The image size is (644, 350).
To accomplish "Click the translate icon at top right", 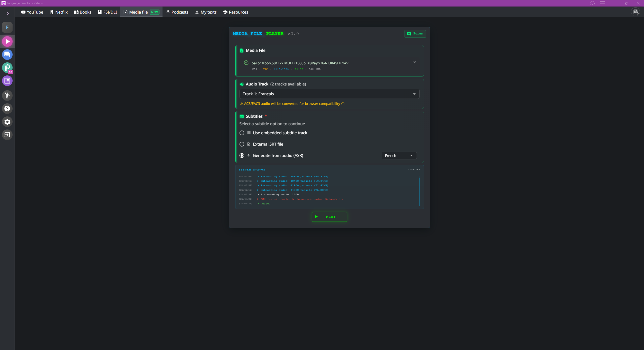I will pos(636,12).
